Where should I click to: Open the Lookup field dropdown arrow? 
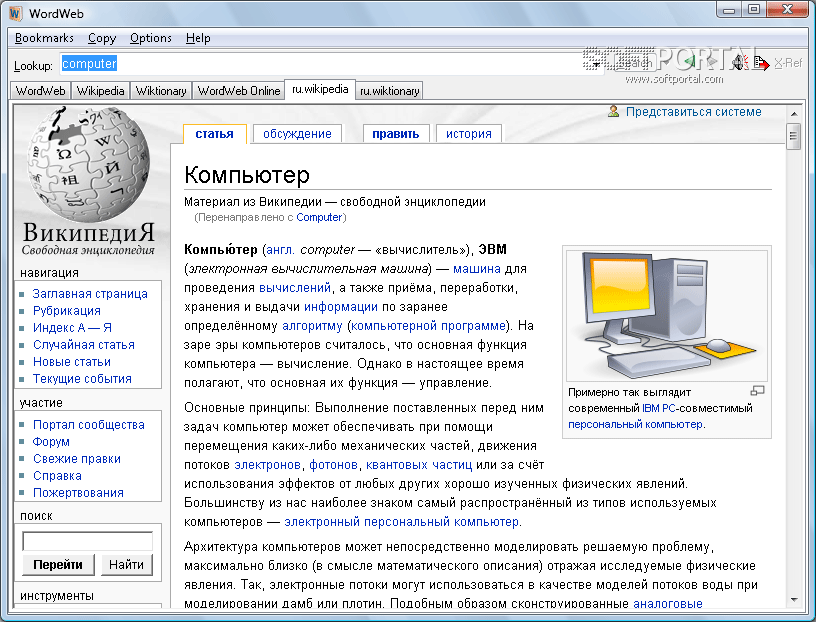tap(596, 64)
